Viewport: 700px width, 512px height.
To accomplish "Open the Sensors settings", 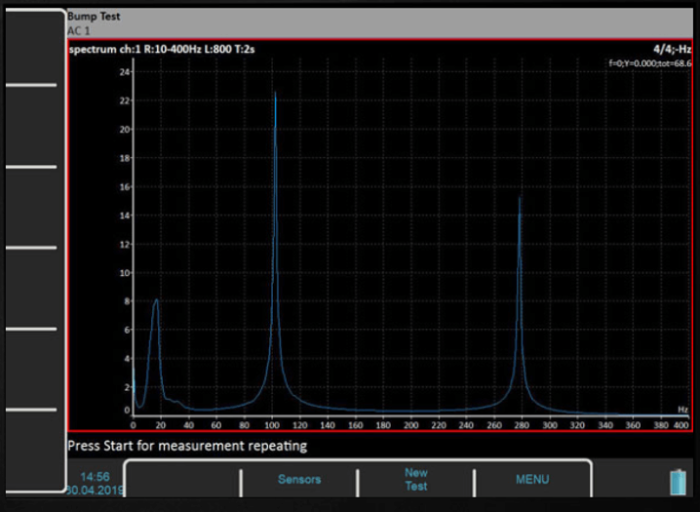I will (299, 480).
